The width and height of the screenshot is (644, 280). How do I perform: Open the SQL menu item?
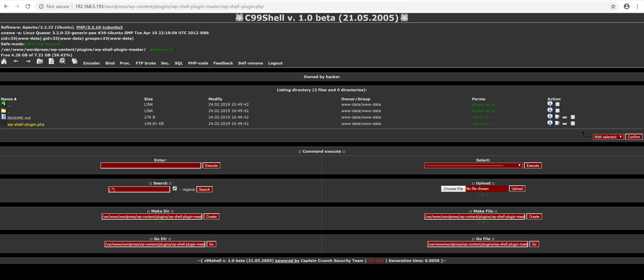(179, 63)
